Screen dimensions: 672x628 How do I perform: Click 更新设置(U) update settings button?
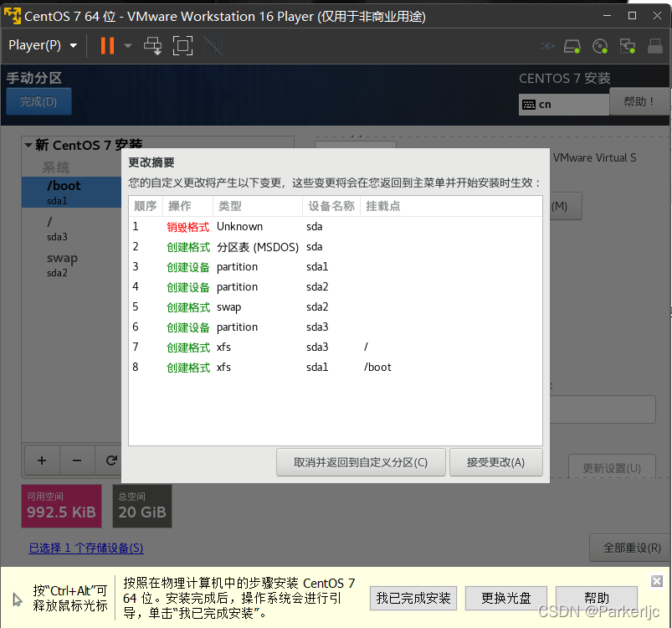click(x=612, y=468)
